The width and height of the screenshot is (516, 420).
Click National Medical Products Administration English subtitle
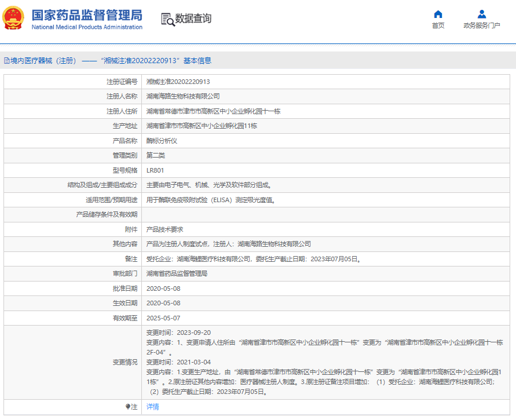pos(87,27)
